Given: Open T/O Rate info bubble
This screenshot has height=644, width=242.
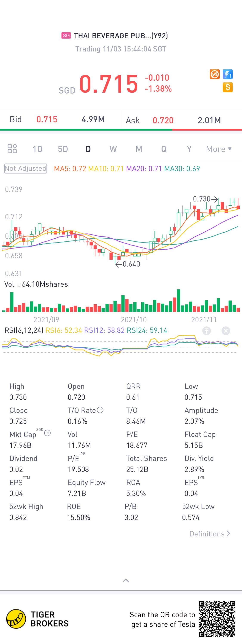Looking at the screenshot, I should [100, 410].
